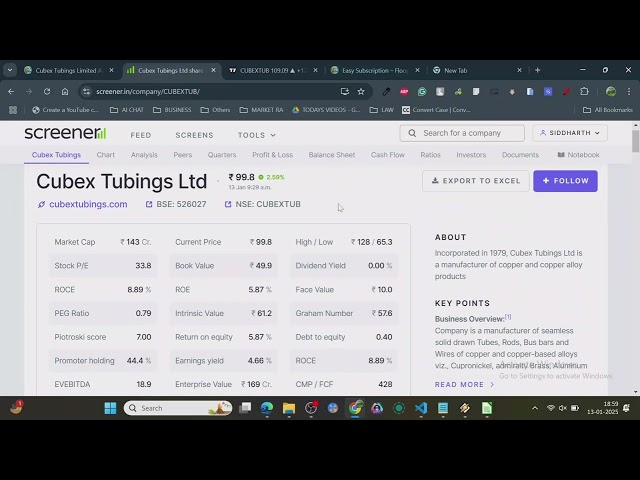Open the BUSINESS bookmarks folder
The height and width of the screenshot is (480, 640).
coord(172,110)
